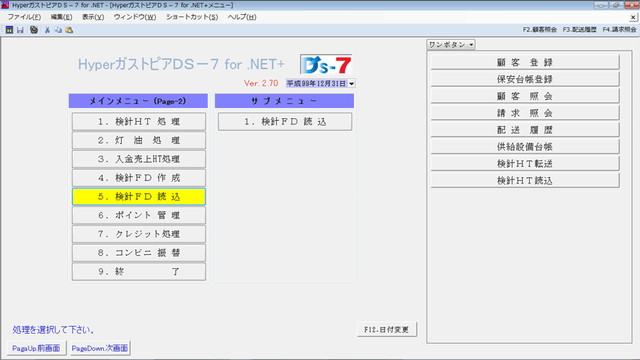
Task: Click the メインメニュー (Page-2) header
Action: (x=138, y=101)
